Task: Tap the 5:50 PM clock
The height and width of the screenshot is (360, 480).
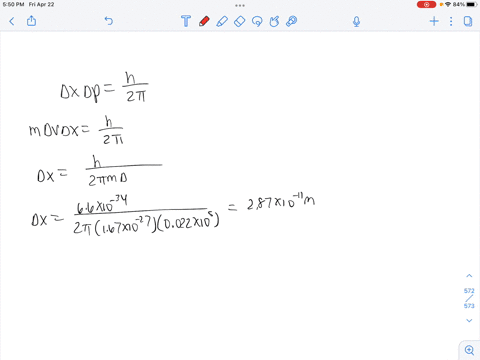Action: pyautogui.click(x=13, y=5)
